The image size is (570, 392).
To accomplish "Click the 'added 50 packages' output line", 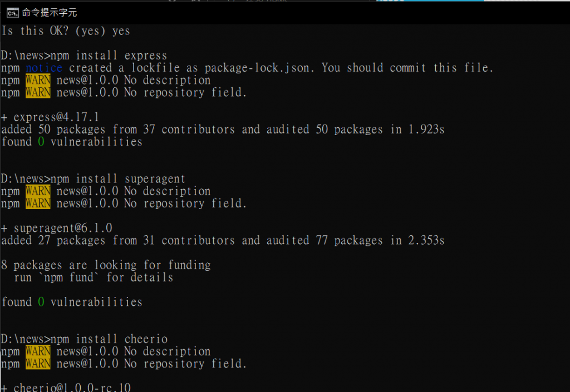I will (x=223, y=130).
